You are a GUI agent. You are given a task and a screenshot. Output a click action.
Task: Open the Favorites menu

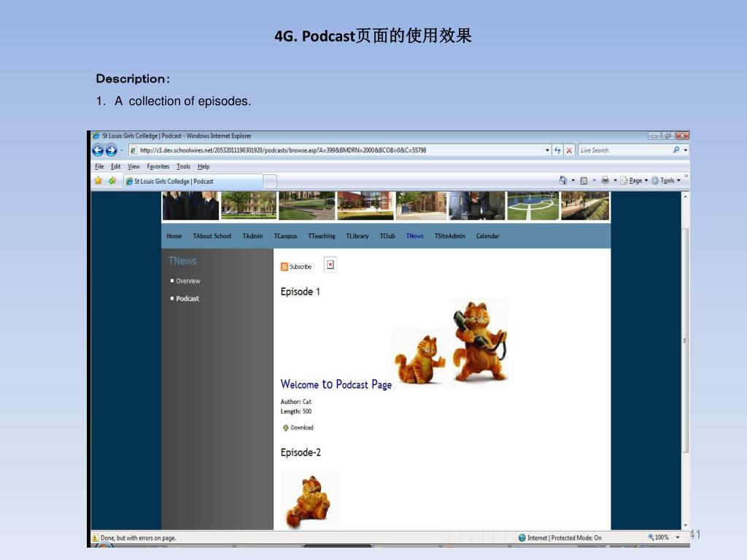[x=158, y=166]
